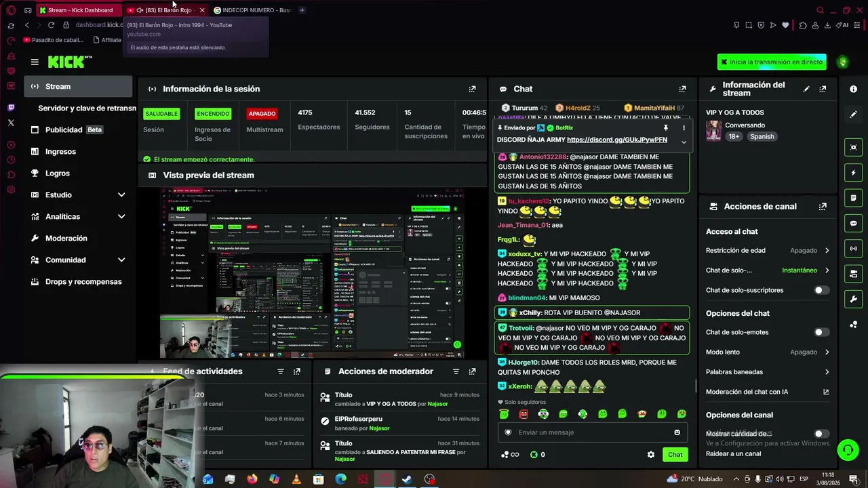Open the Pasadito de caball... bookmark
Image resolution: width=868 pixels, height=488 pixels.
[53, 40]
